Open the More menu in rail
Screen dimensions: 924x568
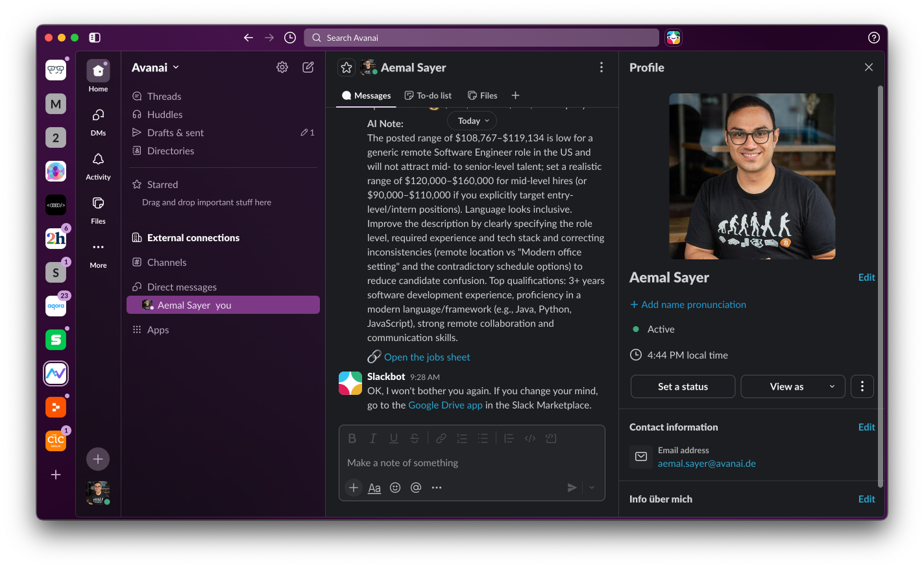[x=98, y=253]
